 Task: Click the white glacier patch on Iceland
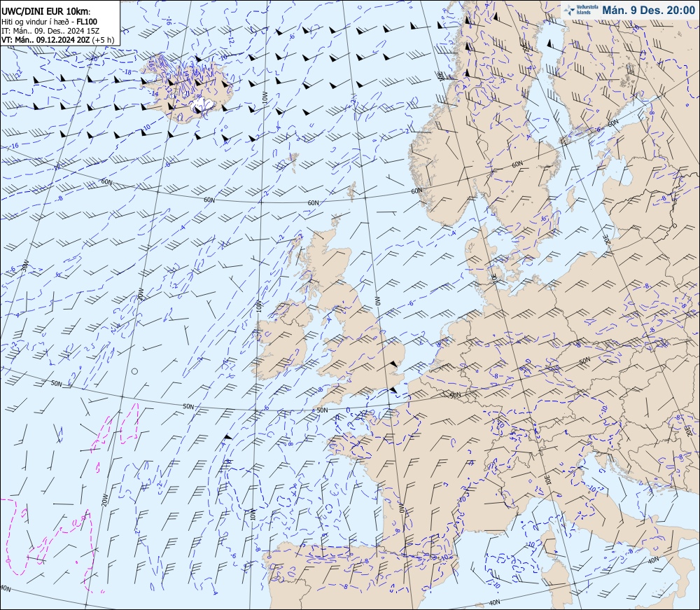204,106
